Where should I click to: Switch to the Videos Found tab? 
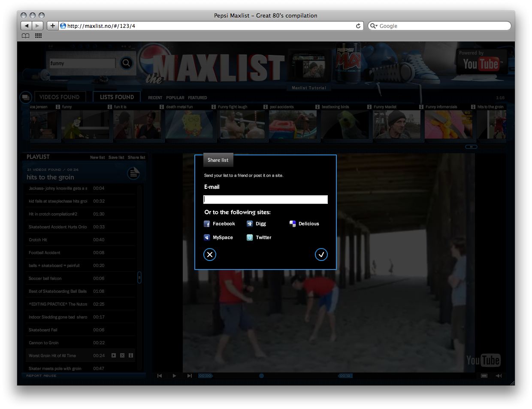coord(60,97)
